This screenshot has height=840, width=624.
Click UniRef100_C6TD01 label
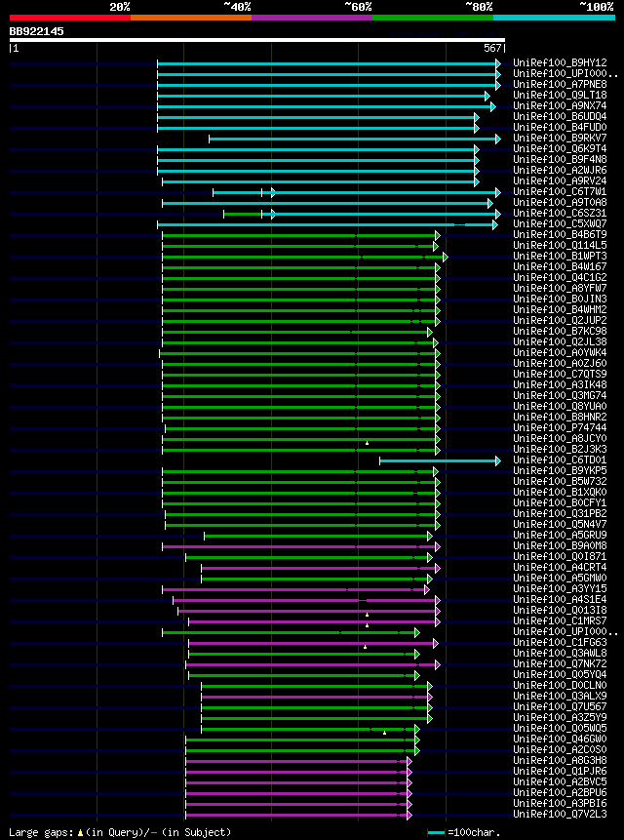(x=560, y=460)
